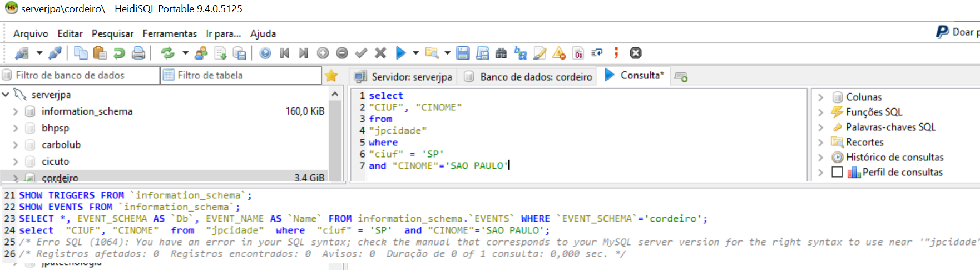Viewport: 980px width, 270px height.
Task: Expand the Funções SQL helper node
Action: click(x=820, y=112)
